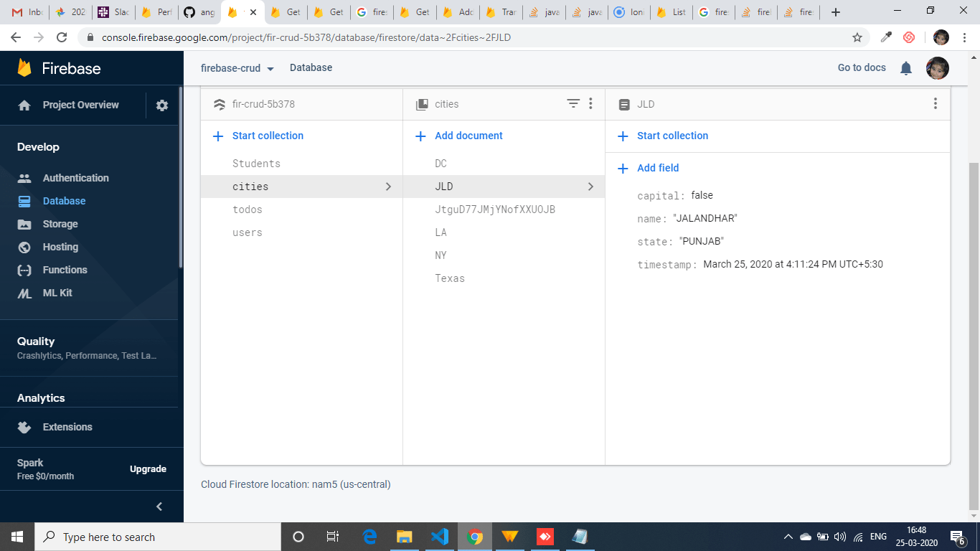Open the Storage section
The height and width of the screenshot is (551, 980).
(x=60, y=223)
